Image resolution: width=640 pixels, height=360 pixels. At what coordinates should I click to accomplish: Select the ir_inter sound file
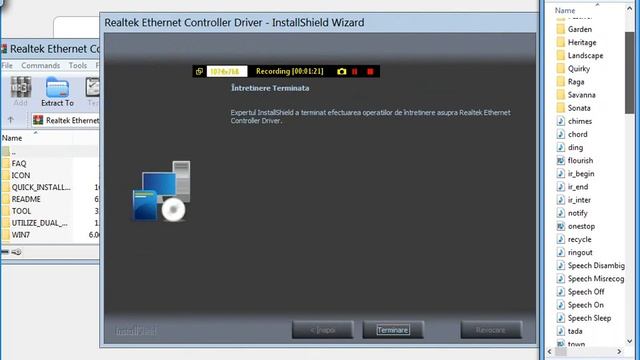(x=579, y=200)
